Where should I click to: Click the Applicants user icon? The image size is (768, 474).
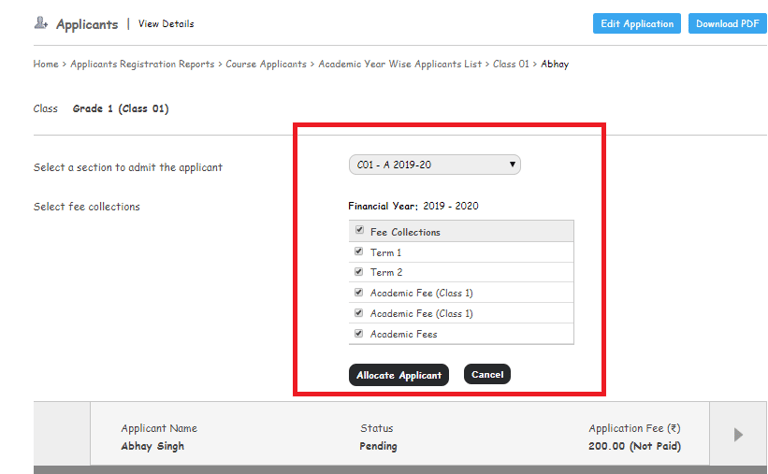41,23
